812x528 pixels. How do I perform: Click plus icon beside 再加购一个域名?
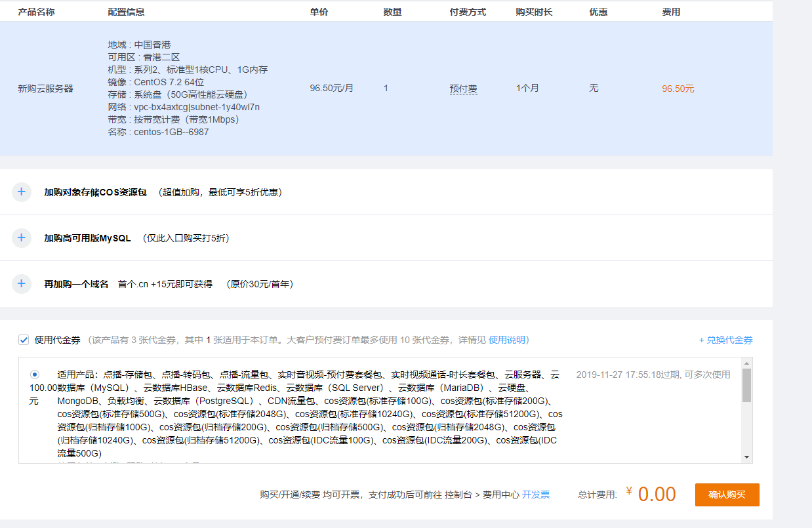coord(22,284)
